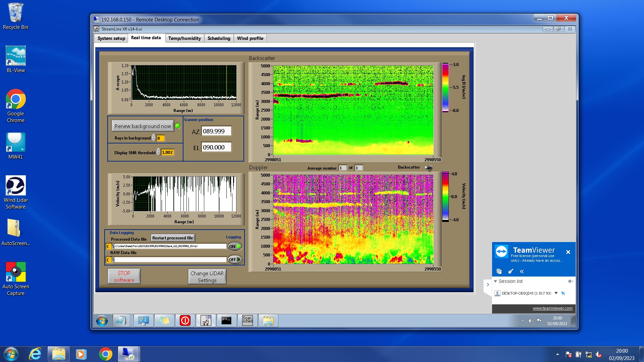Open the Session list gear settings dropdown
This screenshot has width=644, height=362.
[570, 281]
